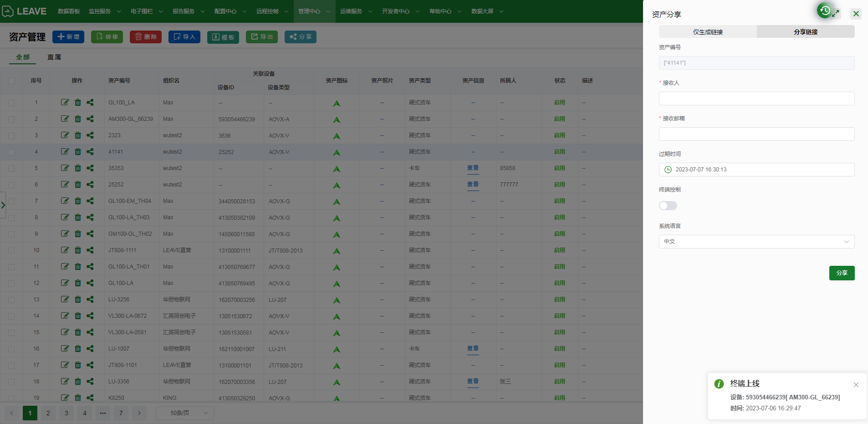
Task: Click 查看 link in row 16 asset info
Action: (473, 348)
